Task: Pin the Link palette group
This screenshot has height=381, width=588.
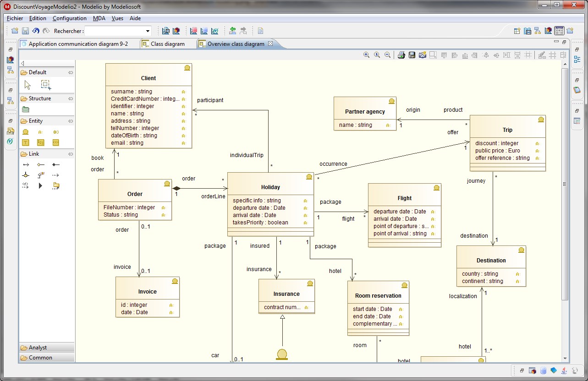Action: (71, 154)
